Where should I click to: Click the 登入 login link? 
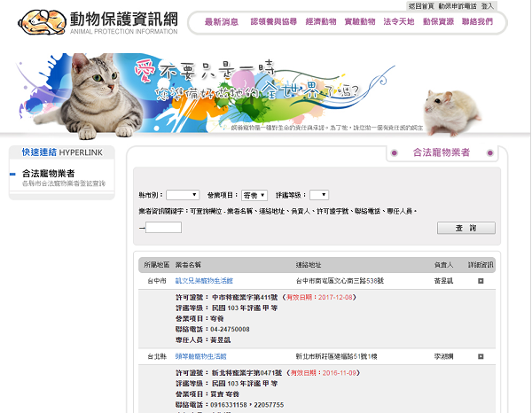click(487, 6)
